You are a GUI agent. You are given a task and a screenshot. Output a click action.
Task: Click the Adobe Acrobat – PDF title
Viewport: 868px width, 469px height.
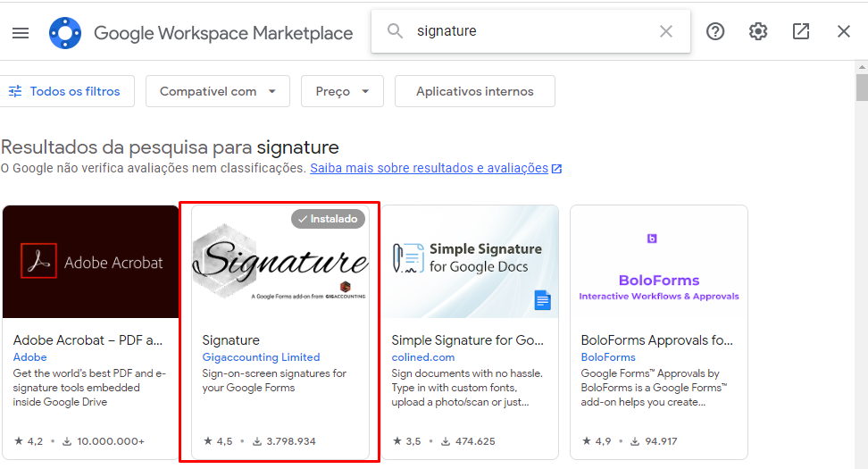pos(88,340)
